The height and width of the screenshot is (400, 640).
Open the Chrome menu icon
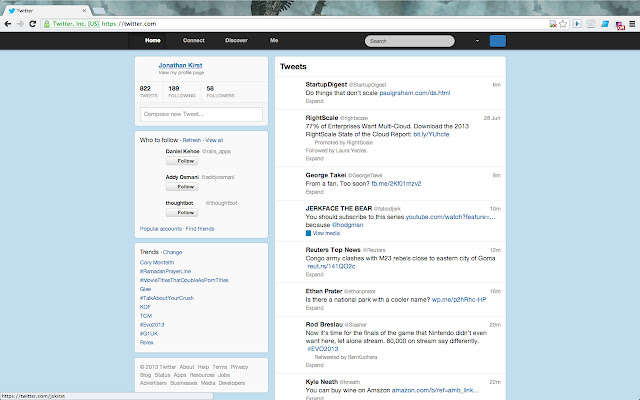coord(630,21)
